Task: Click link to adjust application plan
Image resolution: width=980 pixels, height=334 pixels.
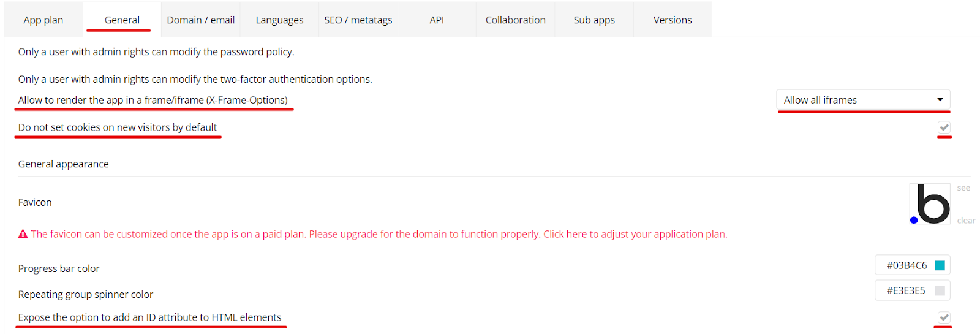Action: [x=635, y=234]
